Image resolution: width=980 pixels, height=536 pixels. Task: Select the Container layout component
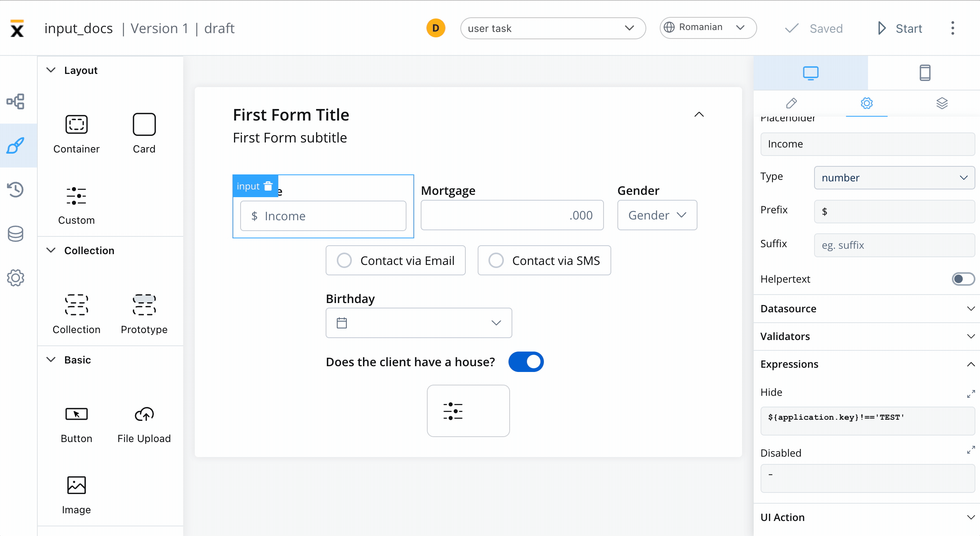click(76, 134)
